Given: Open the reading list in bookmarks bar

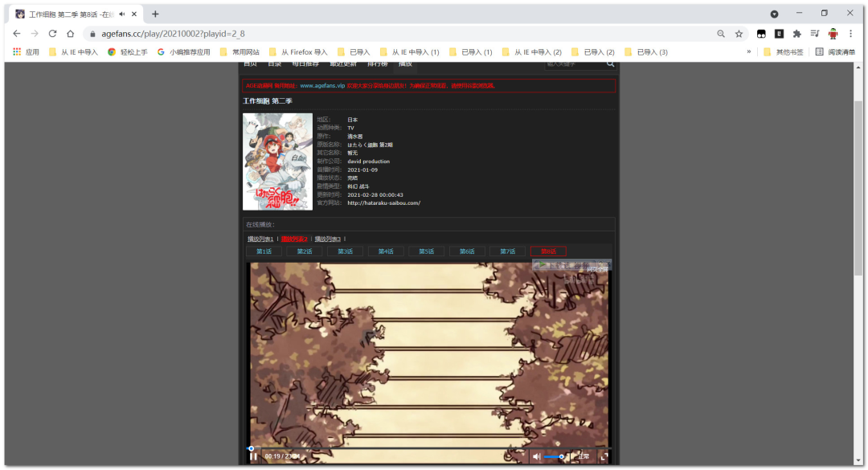Looking at the screenshot, I should [835, 52].
